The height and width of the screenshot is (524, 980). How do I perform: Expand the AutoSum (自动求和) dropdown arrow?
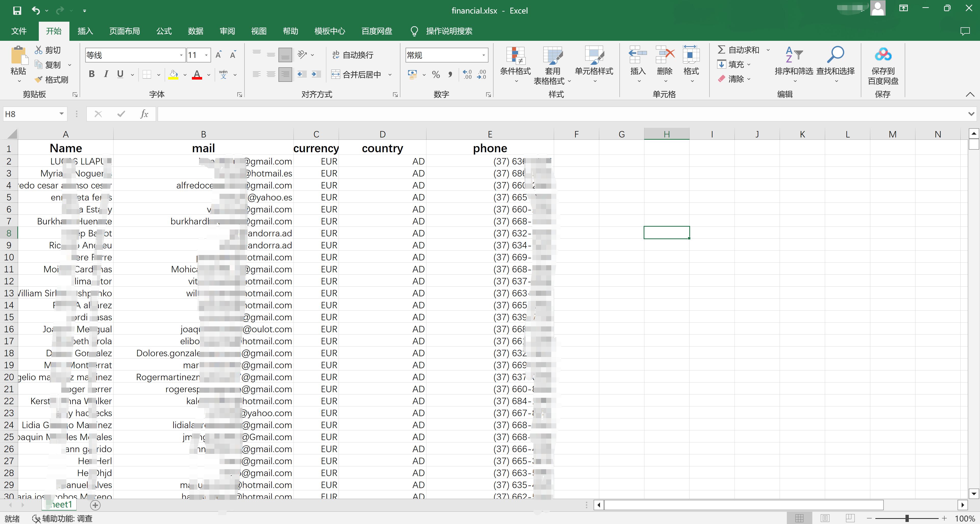pos(768,50)
